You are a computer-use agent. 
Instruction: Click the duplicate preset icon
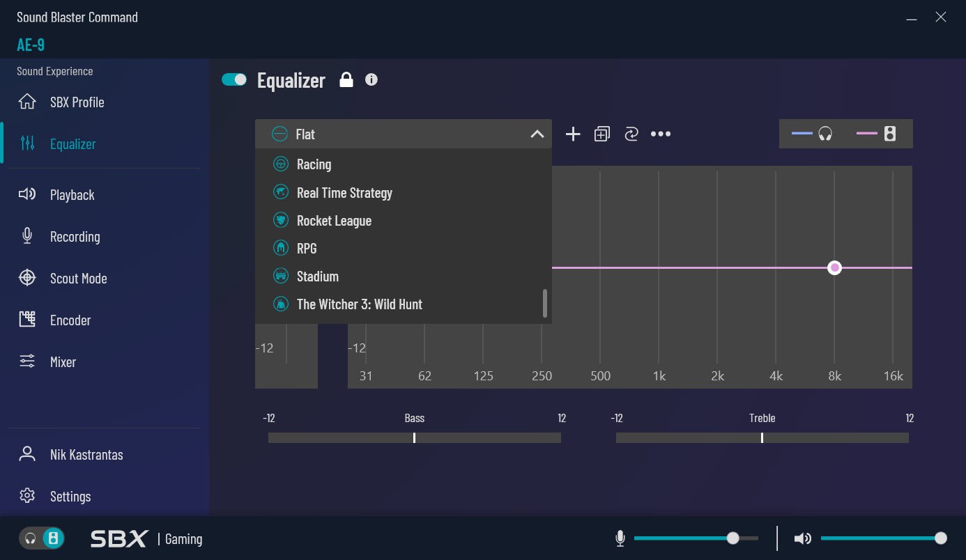(602, 134)
